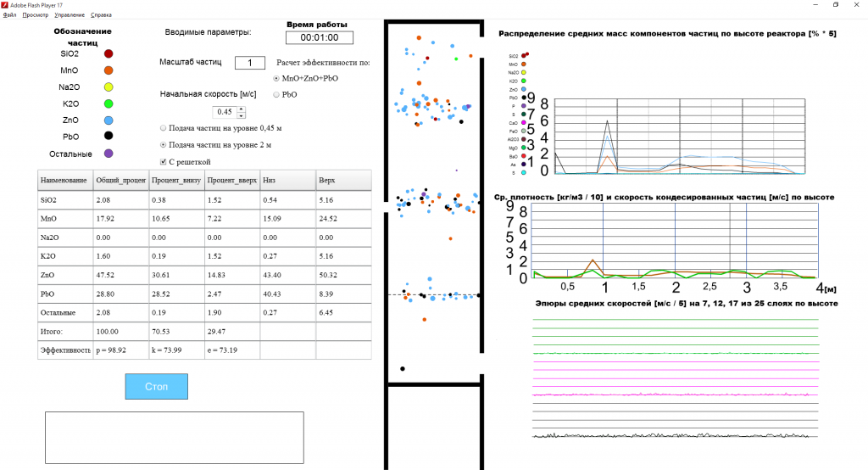Select the Na2O row name cell
The height and width of the screenshot is (470, 868).
[x=65, y=238]
